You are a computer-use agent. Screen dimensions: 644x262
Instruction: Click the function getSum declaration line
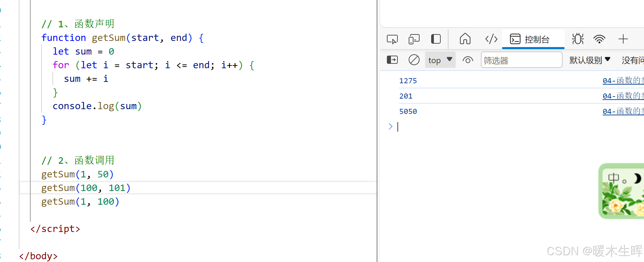point(122,38)
